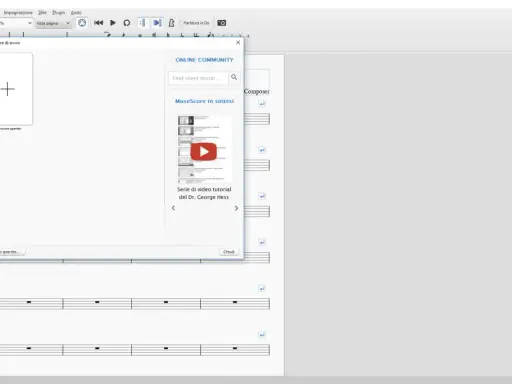The image size is (512, 384).
Task: Open the Plugin menu
Action: [x=59, y=13]
